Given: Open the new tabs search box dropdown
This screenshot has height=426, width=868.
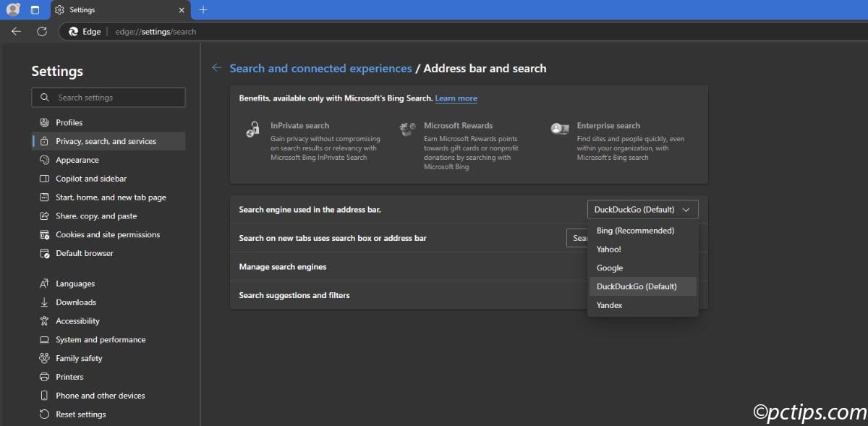Looking at the screenshot, I should click(x=577, y=238).
